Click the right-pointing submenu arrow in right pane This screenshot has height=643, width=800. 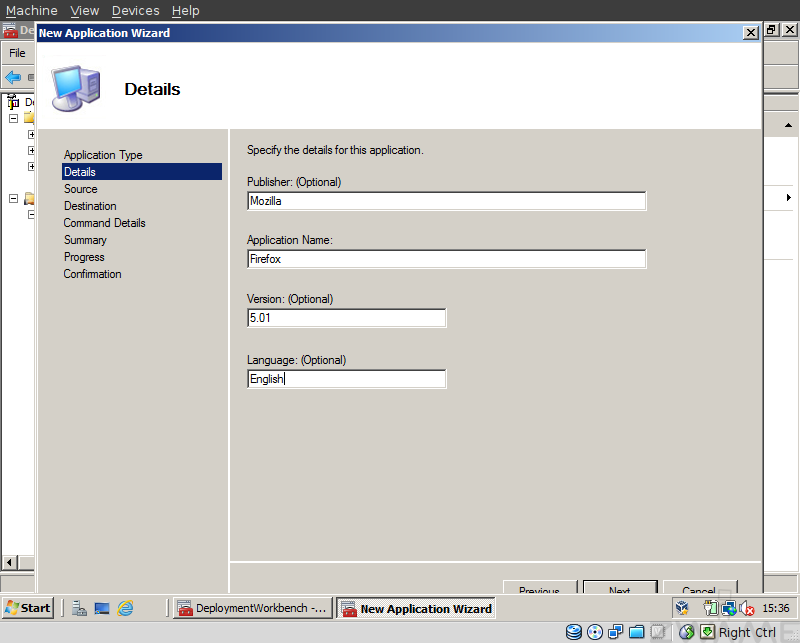click(789, 197)
